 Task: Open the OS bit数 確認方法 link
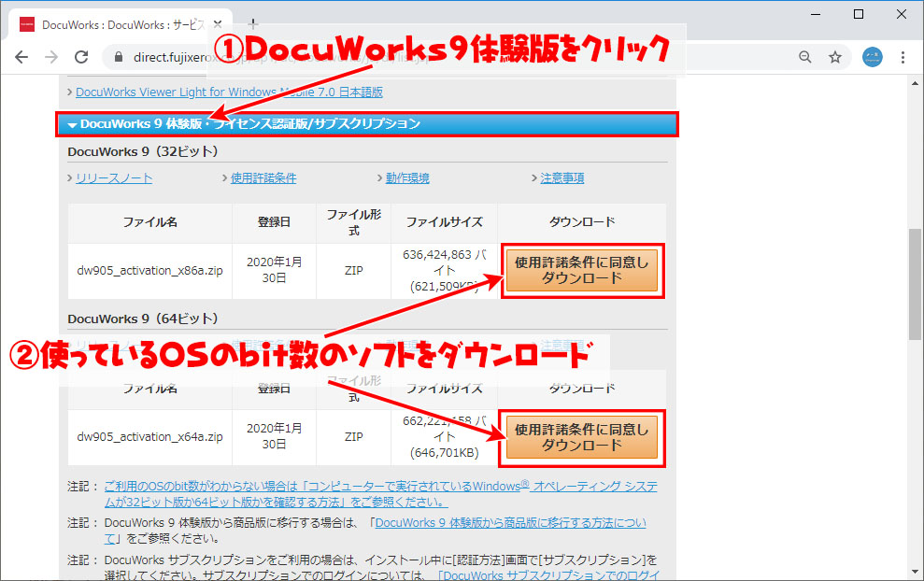coord(380,494)
